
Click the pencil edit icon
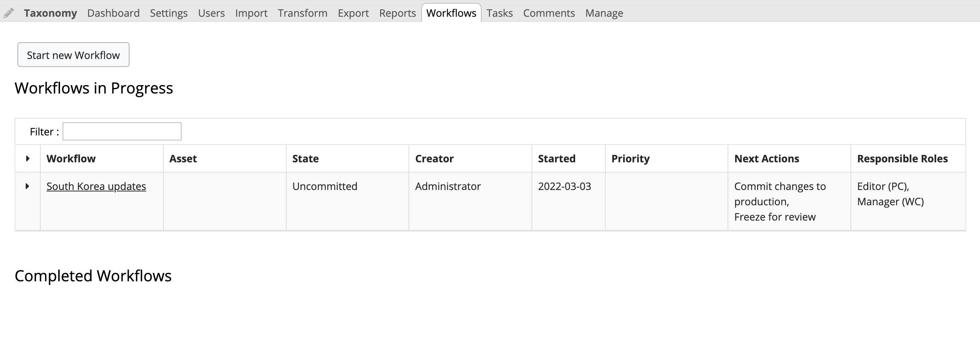click(x=8, y=13)
